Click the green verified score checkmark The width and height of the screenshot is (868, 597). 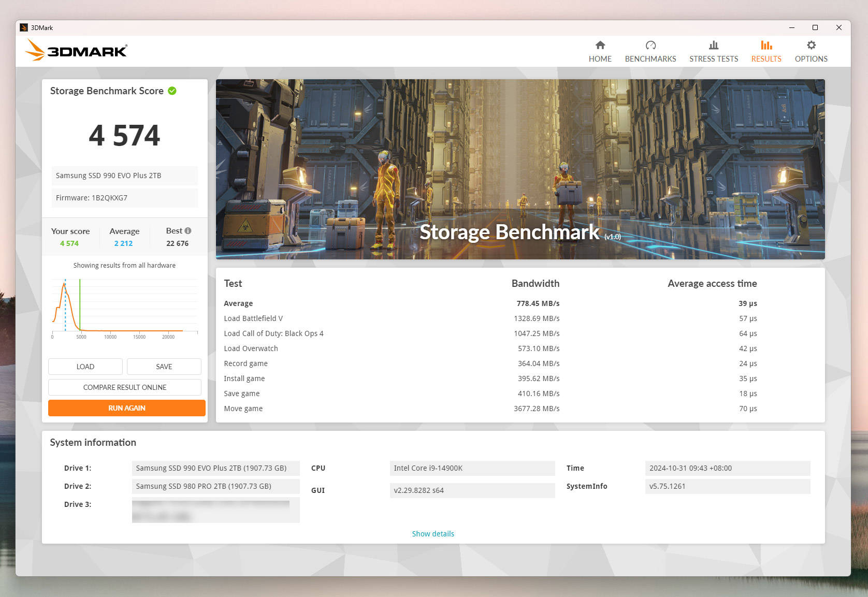(172, 91)
